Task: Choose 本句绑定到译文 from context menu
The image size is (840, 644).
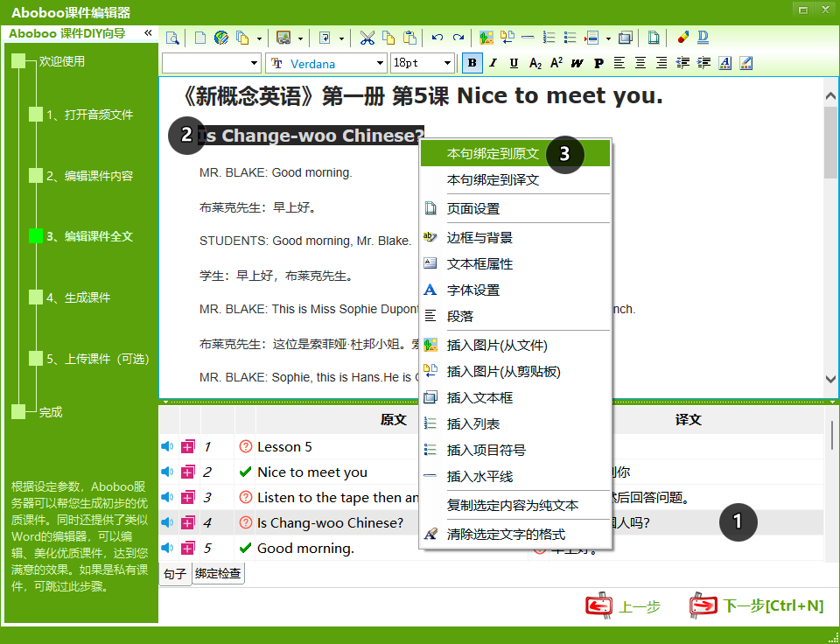Action: click(x=493, y=179)
